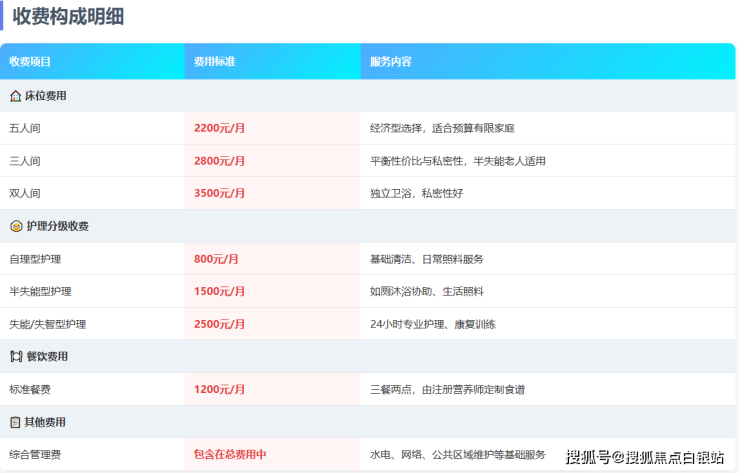Screen dimensions: 740x473
Task: Click the face icon beside 护理分级收费
Action: (x=15, y=226)
